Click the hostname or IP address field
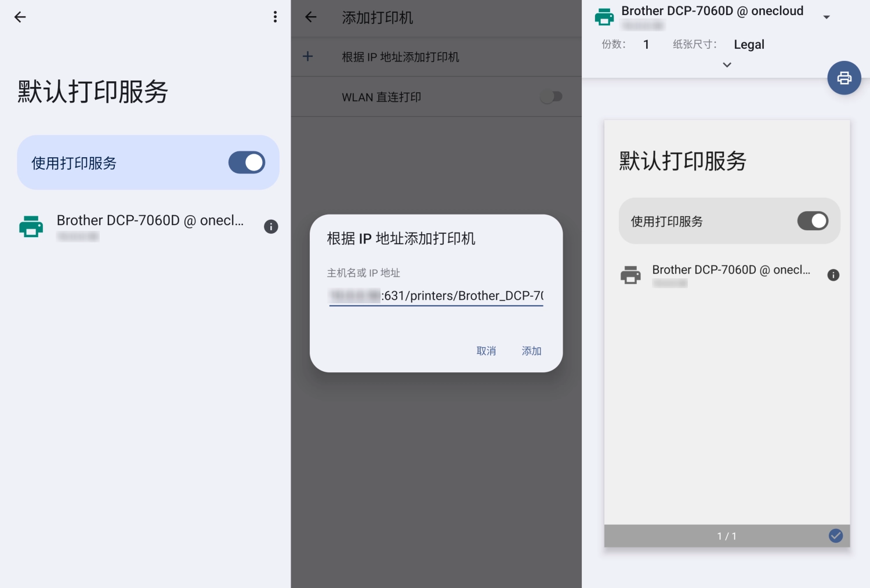 436,296
